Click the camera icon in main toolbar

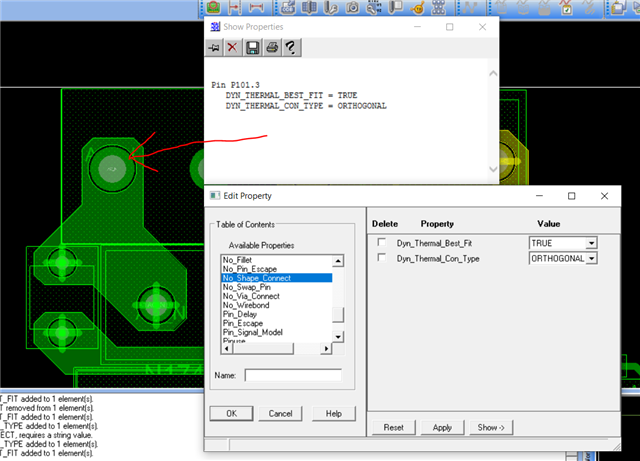pos(352,8)
